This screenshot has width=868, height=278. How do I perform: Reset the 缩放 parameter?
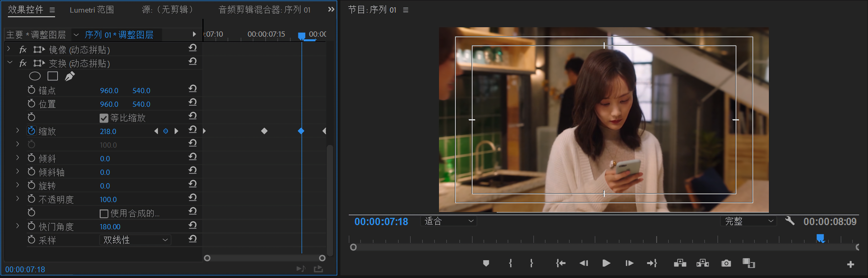point(193,130)
